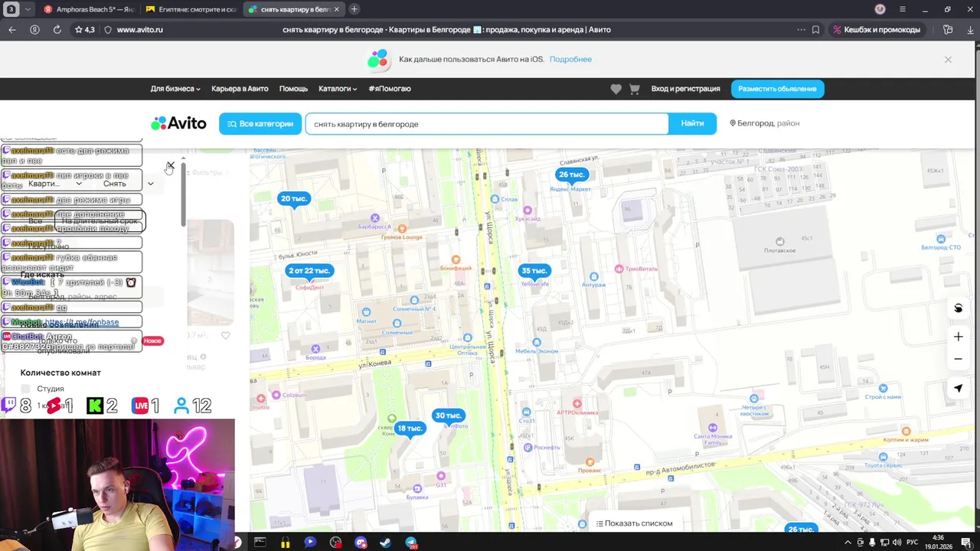Viewport: 980px width, 551px height.
Task: Open Кешбэк и промокоды button
Action: click(x=876, y=30)
